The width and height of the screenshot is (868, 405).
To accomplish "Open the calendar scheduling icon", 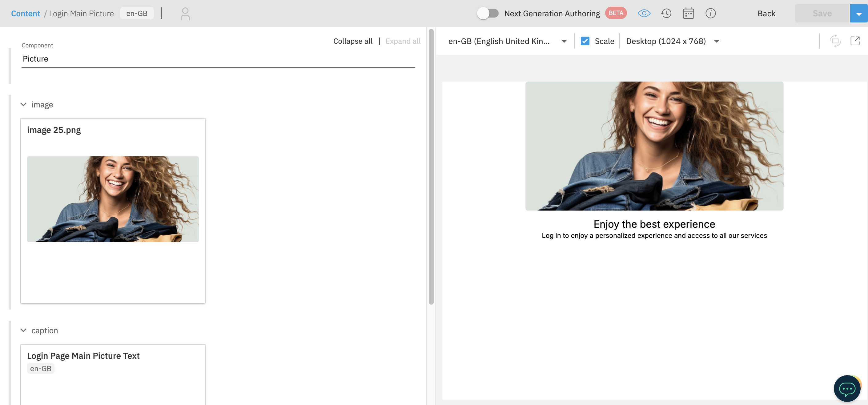I will tap(688, 14).
